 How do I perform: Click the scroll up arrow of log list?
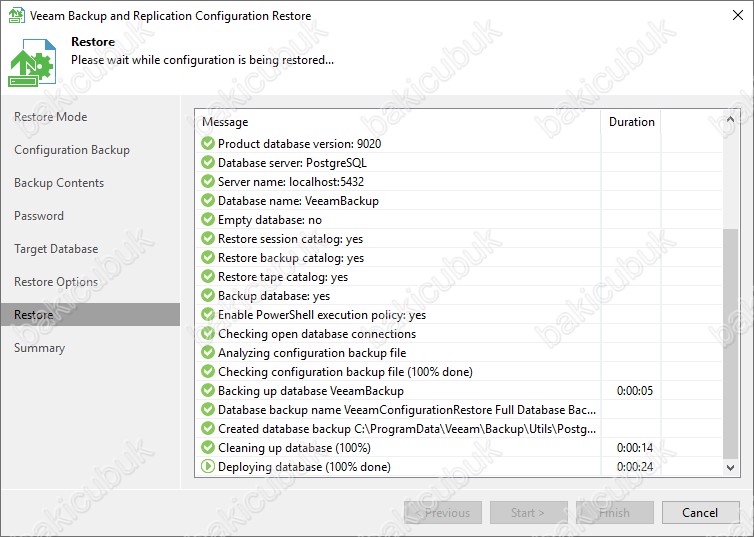730,119
